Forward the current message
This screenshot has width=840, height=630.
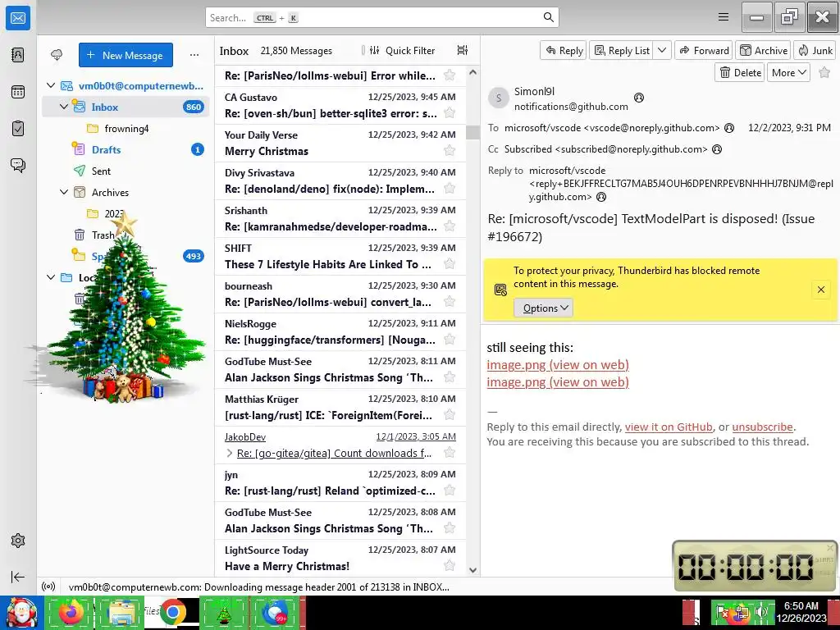704,50
